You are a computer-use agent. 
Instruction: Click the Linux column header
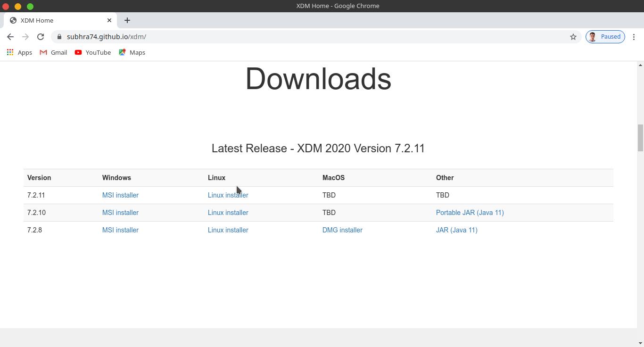[x=216, y=178]
